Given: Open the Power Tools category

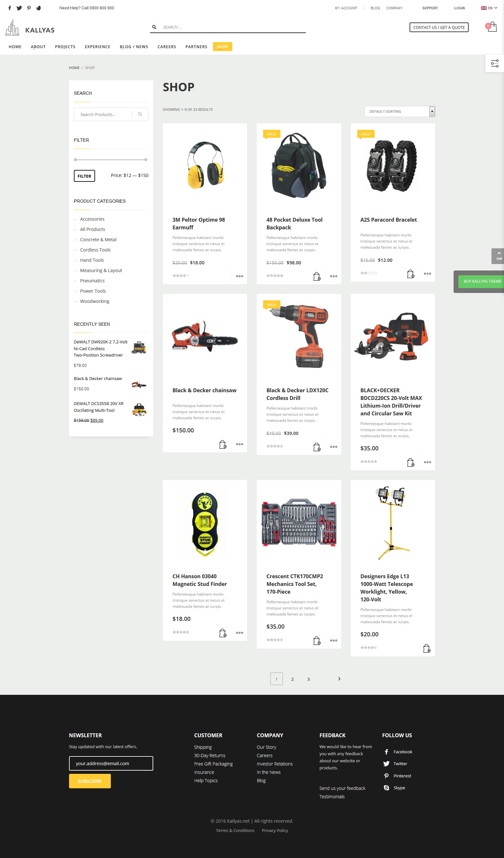Looking at the screenshot, I should point(93,291).
